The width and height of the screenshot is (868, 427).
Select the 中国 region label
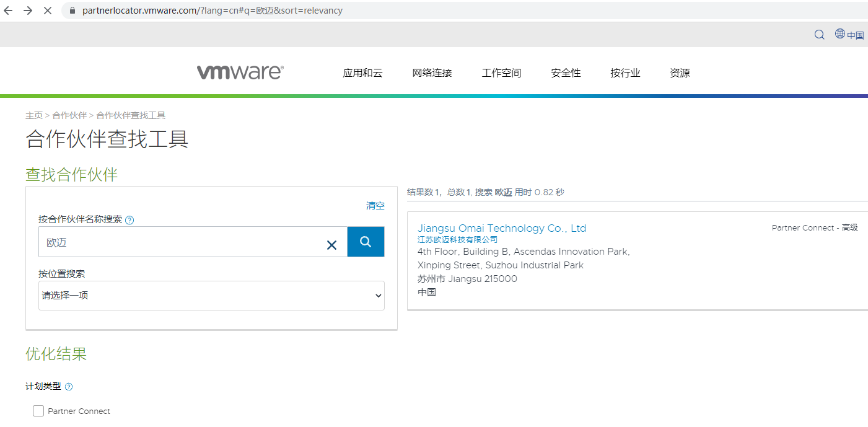coord(856,35)
